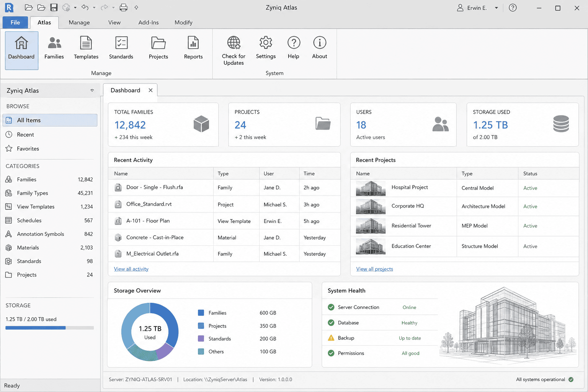Click the warning icon next to Backup
Screen dimensions: 588x392
(331, 338)
